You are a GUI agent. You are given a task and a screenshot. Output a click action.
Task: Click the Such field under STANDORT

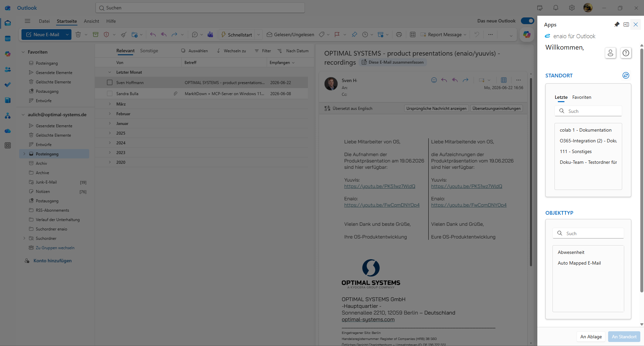[x=588, y=111]
